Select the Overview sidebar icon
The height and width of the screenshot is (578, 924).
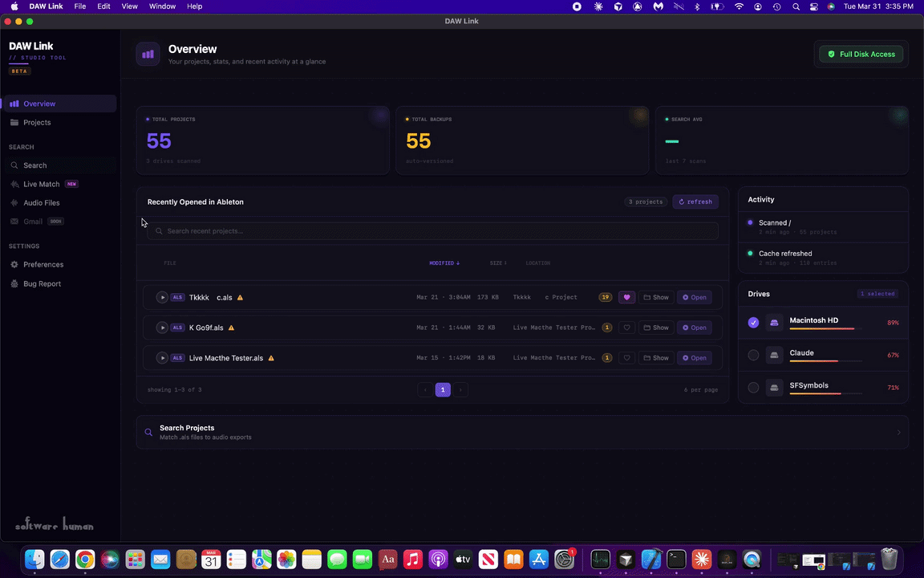point(14,104)
